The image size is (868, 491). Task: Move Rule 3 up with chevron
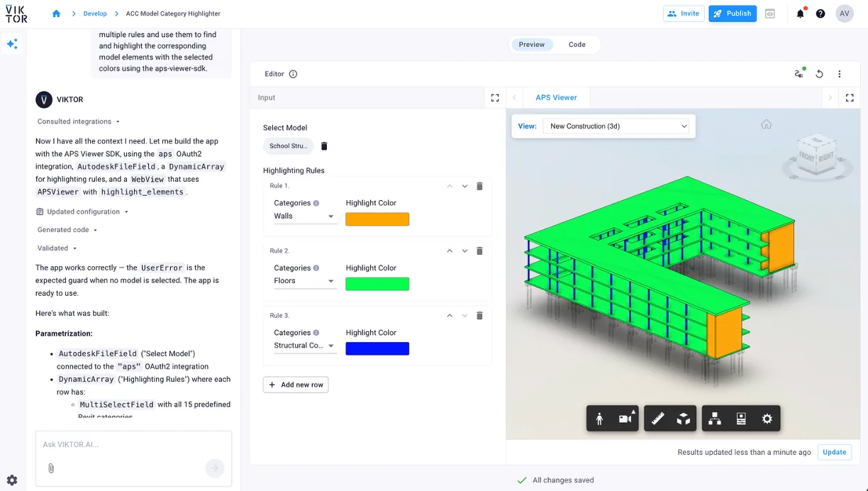[450, 316]
